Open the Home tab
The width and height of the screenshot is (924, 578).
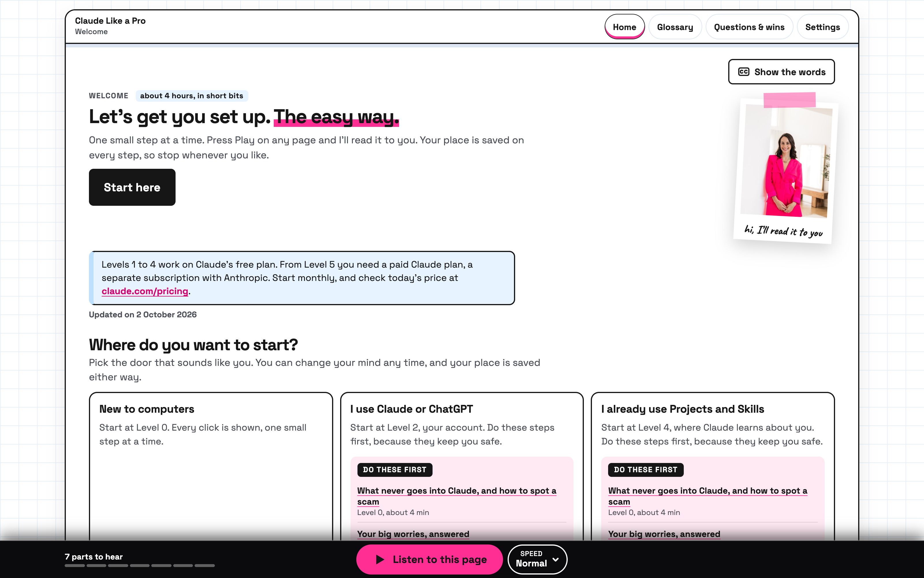tap(624, 27)
